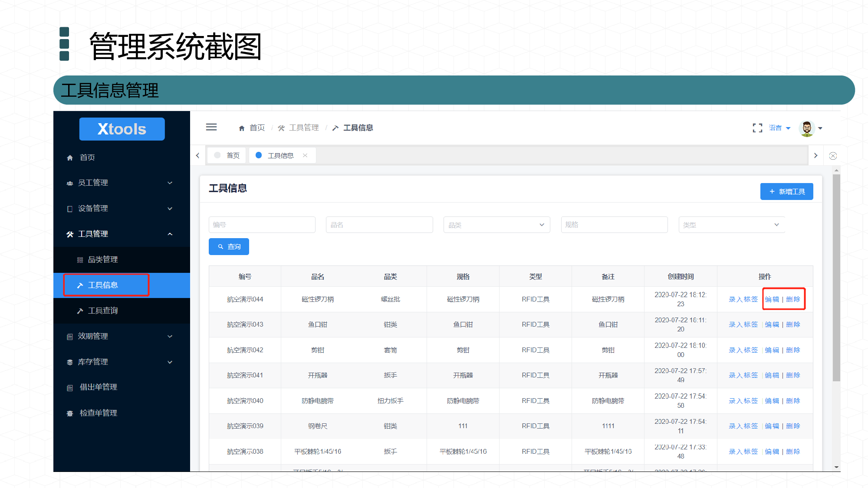Click the 设备管理 device icon

click(x=69, y=209)
